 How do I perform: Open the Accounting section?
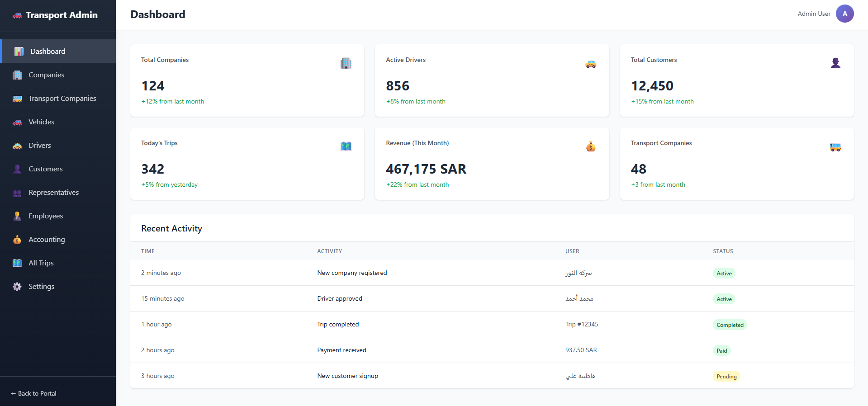pyautogui.click(x=47, y=240)
